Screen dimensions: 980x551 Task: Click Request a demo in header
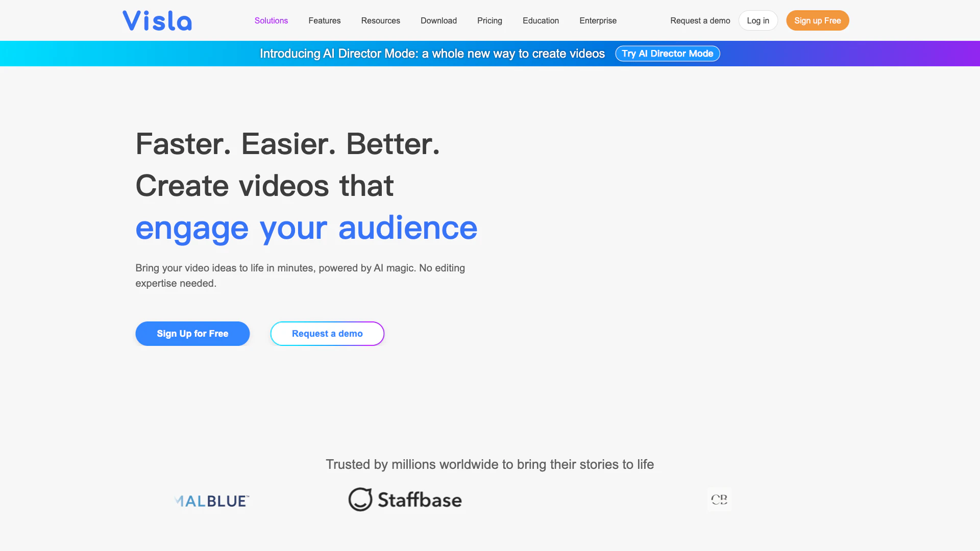point(700,20)
